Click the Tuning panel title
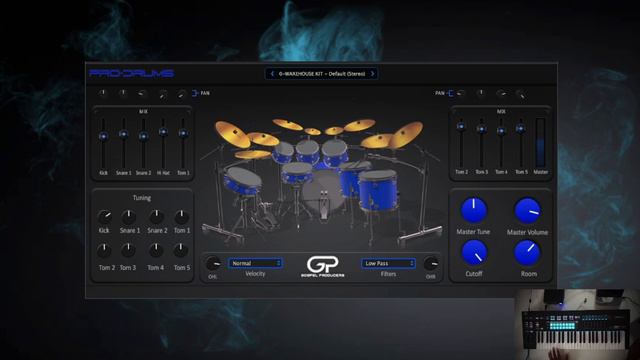 (x=142, y=198)
